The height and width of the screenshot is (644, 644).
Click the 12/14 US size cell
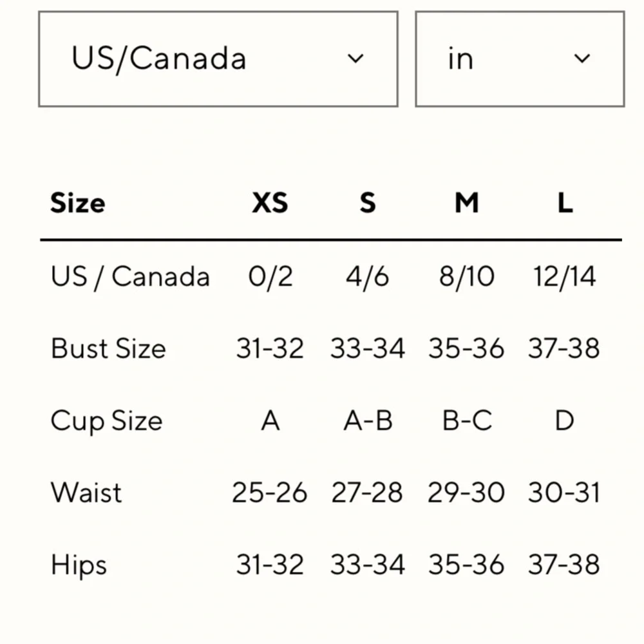565,276
